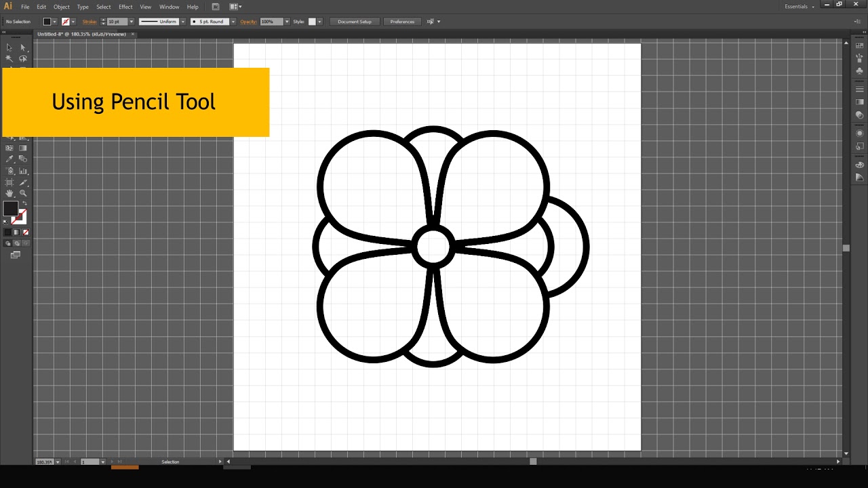Open the Window menu
This screenshot has height=488, width=868.
(x=169, y=7)
